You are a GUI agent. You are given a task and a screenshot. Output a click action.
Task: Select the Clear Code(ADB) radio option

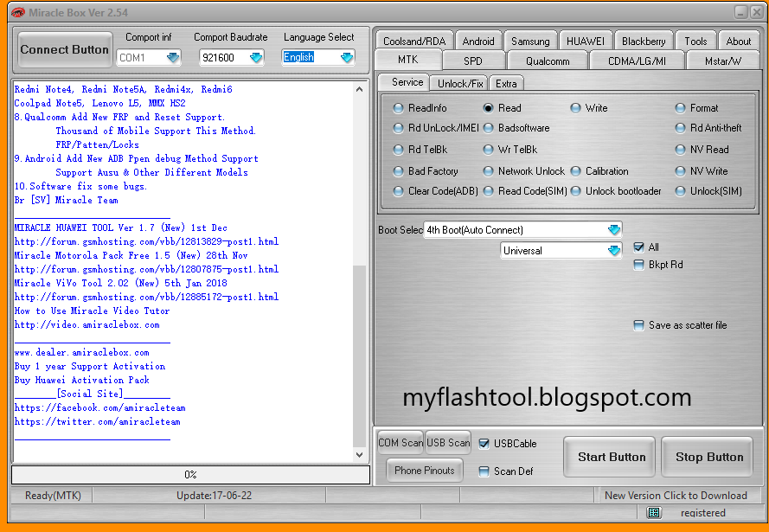[x=436, y=191]
